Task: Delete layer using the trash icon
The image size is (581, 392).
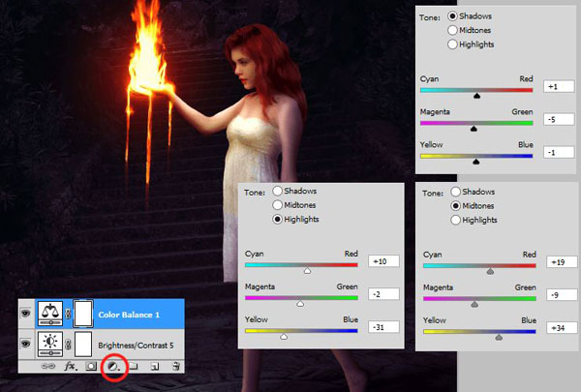Action: pos(176,366)
